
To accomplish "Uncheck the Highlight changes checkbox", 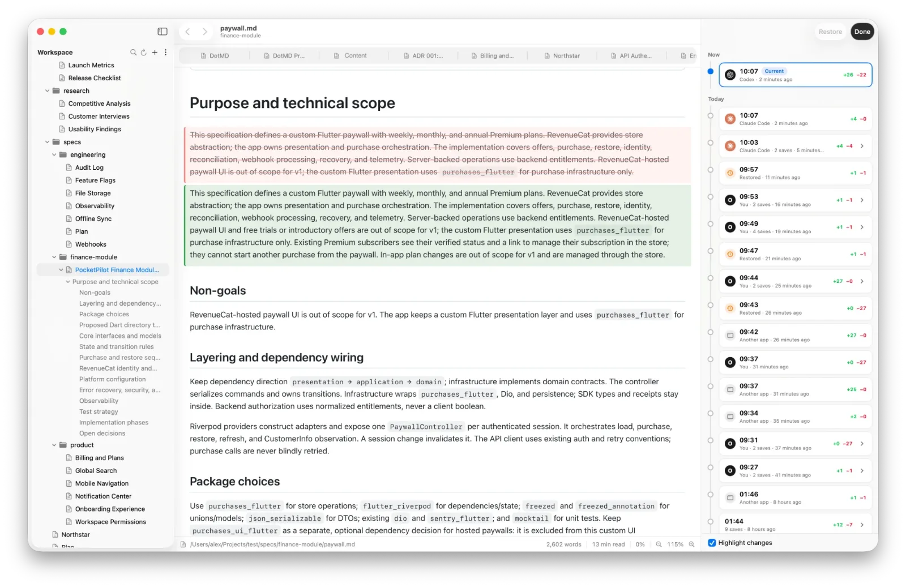I will [712, 543].
